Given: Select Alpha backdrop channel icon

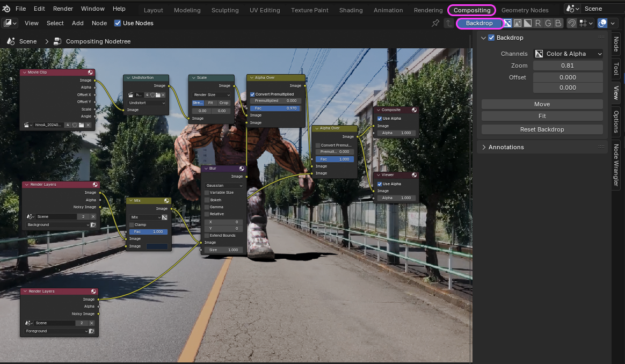Looking at the screenshot, I should point(528,23).
